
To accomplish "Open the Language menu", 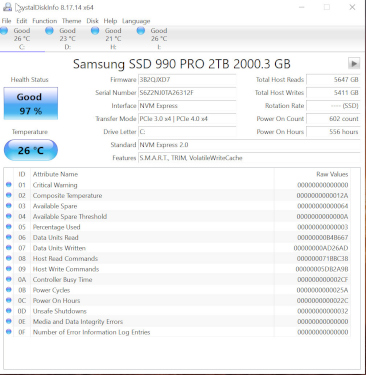I will 136,21.
